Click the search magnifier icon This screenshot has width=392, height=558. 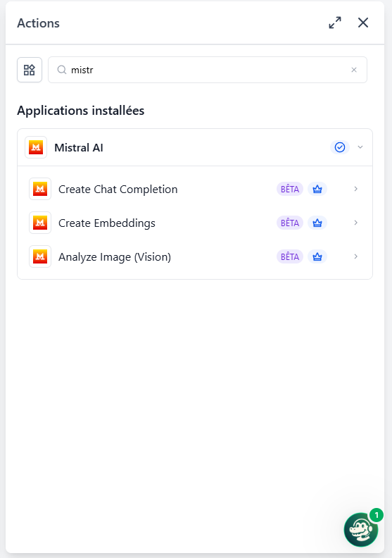62,70
